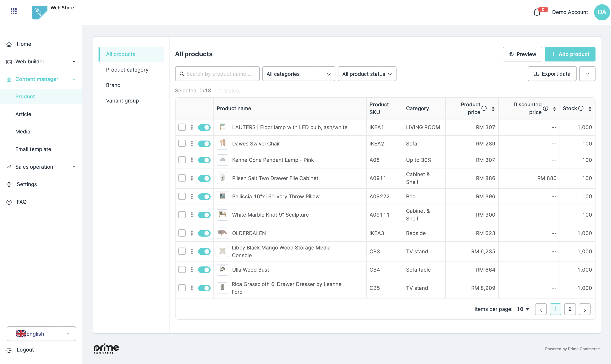The height and width of the screenshot is (364, 611).
Task: Click the Add product button
Action: 570,54
